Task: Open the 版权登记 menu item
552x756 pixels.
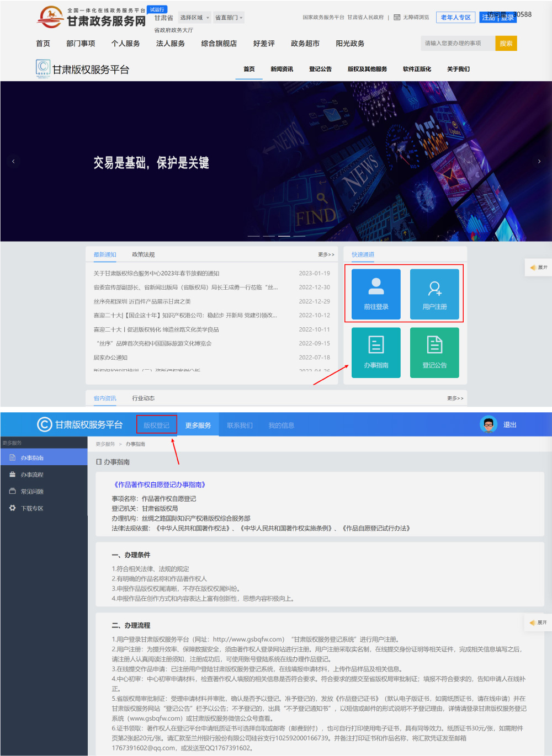Action: [x=156, y=424]
